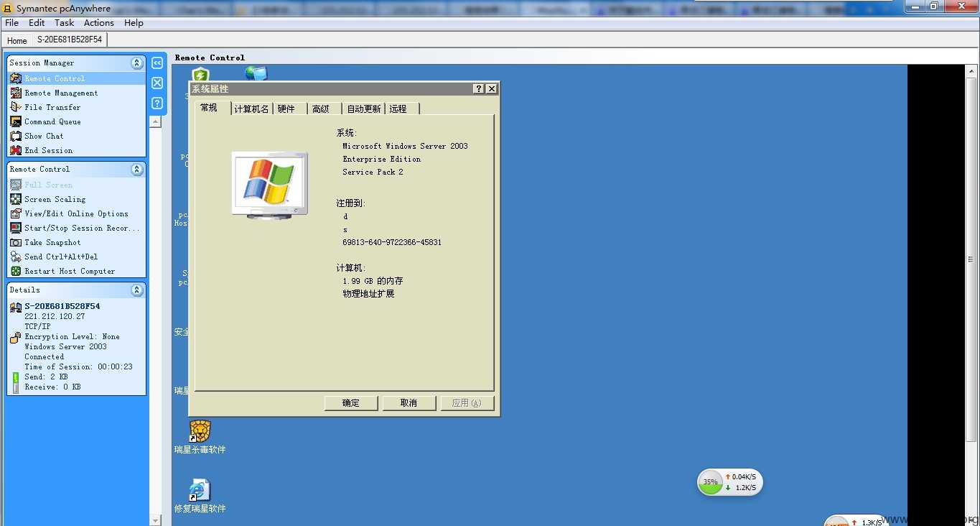Close the 系统属性 dialog
Screen dimensions: 980x526
click(492, 88)
